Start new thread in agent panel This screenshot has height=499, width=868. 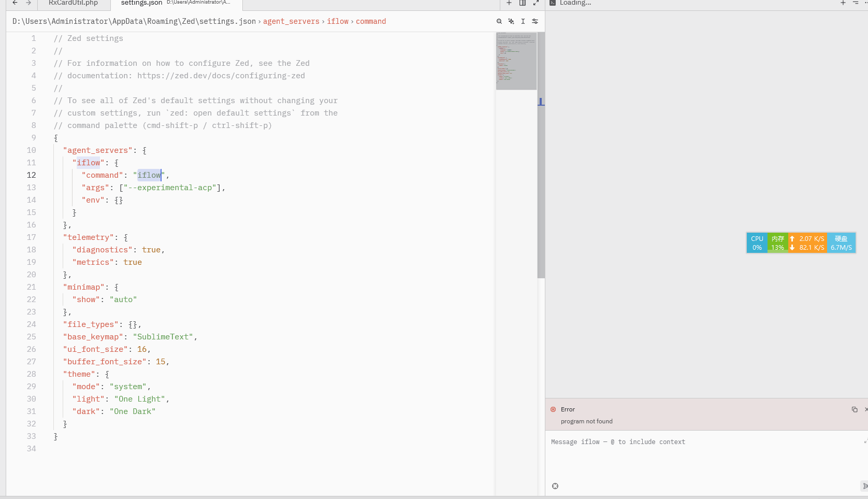click(843, 3)
